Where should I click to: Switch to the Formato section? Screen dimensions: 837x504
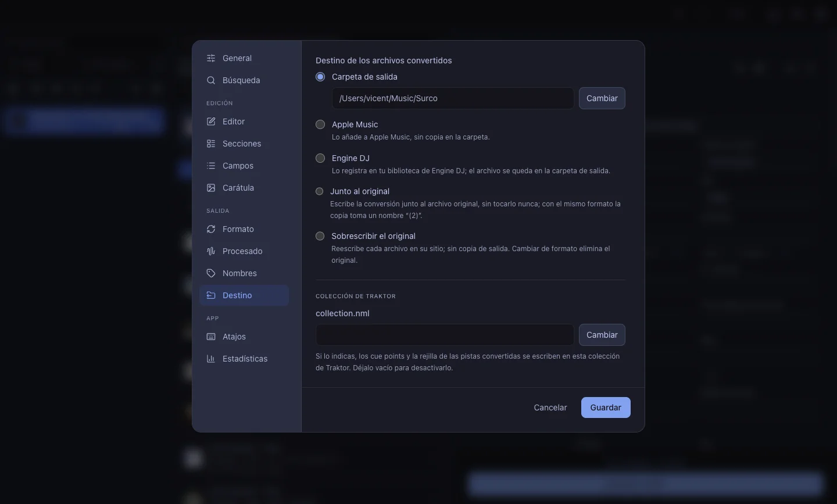pyautogui.click(x=244, y=229)
